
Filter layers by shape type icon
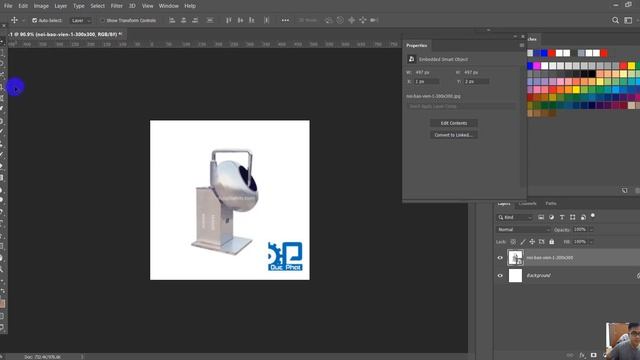573,217
